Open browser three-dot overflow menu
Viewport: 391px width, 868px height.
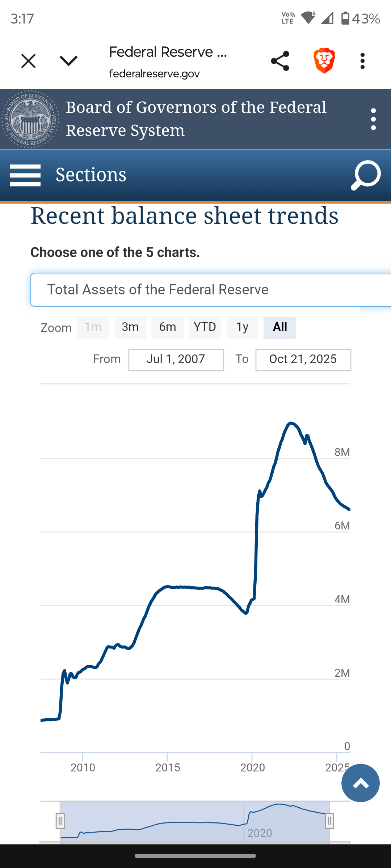click(x=362, y=61)
